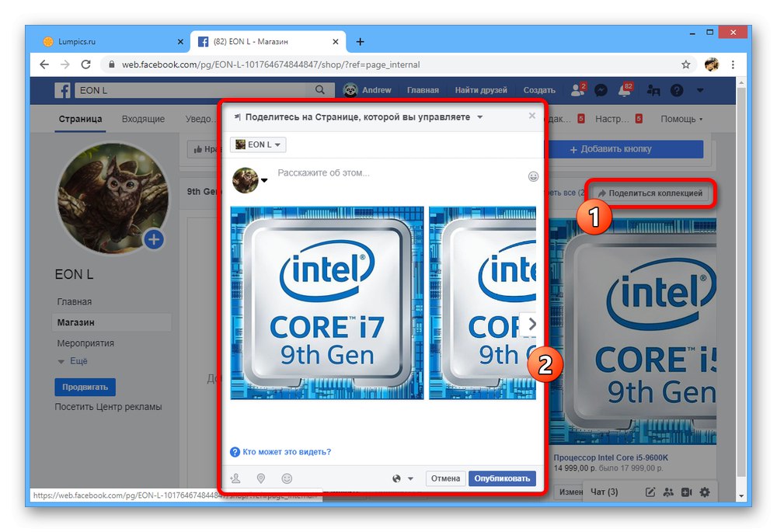Click the video call plus icon
Viewport: 777px width, 532px height.
[x=686, y=492]
